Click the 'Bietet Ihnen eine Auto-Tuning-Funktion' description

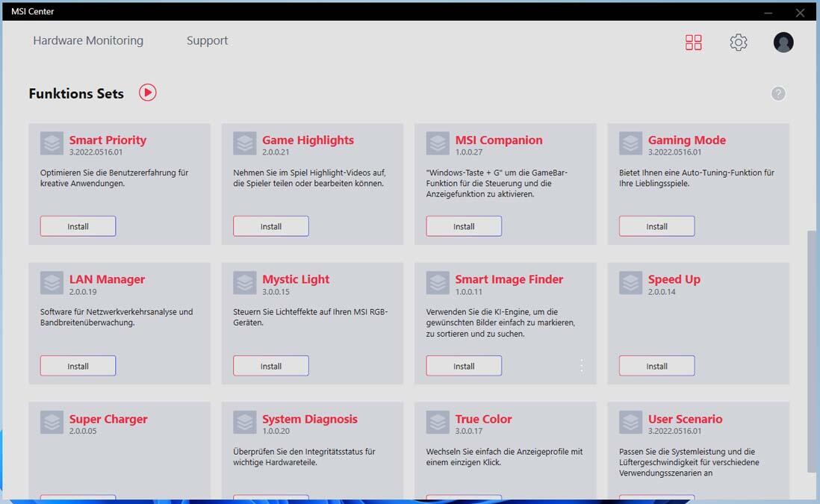coord(697,178)
